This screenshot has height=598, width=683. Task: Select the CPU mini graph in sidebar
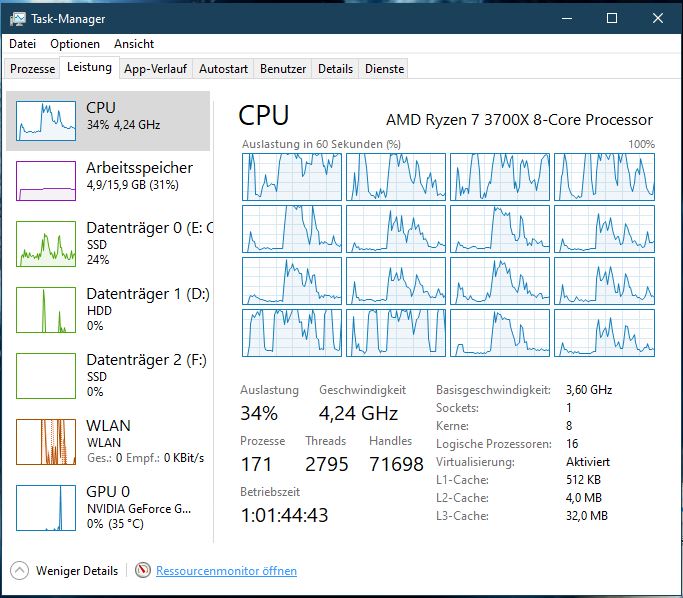46,121
